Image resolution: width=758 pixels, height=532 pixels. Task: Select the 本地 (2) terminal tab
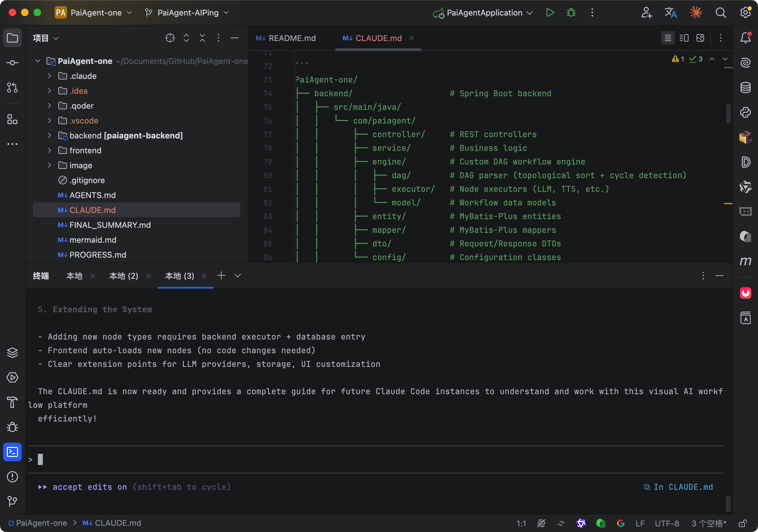(124, 276)
